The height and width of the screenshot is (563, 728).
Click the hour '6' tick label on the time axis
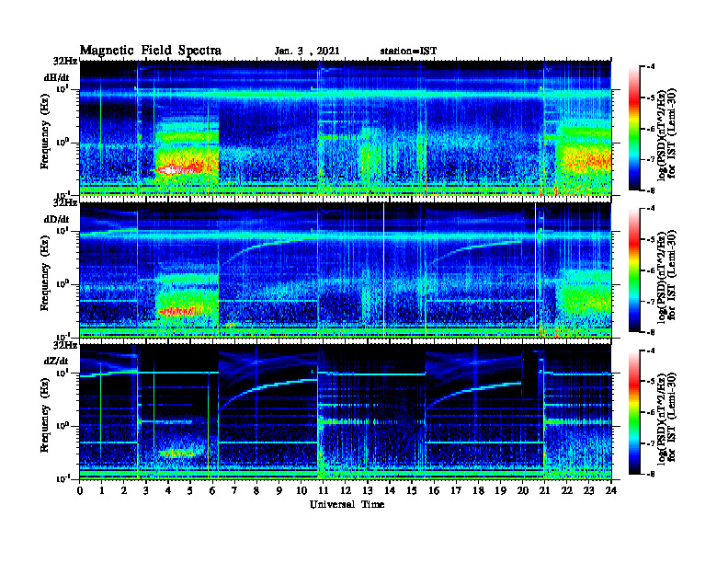[x=212, y=491]
